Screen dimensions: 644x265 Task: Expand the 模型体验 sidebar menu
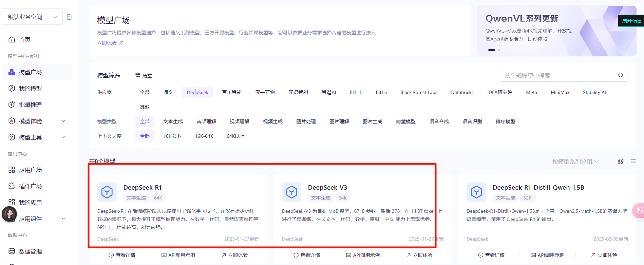[63, 121]
